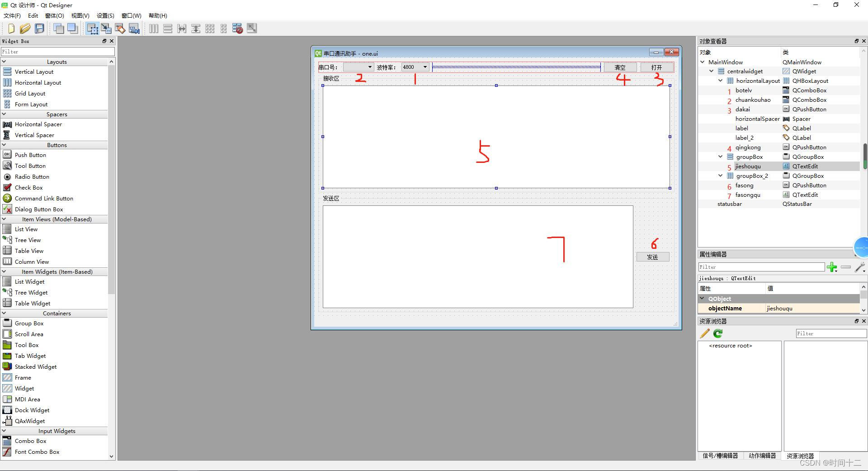Click the property editor Filter field

point(761,267)
